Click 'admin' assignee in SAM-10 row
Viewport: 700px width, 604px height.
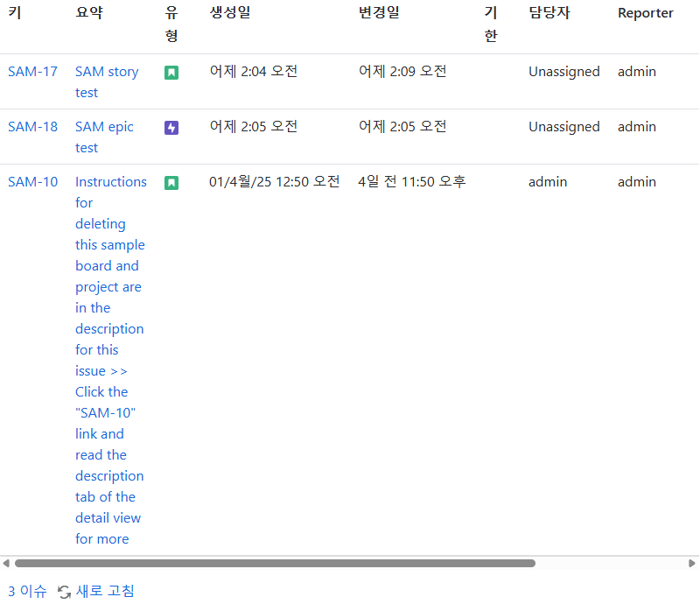tap(548, 182)
